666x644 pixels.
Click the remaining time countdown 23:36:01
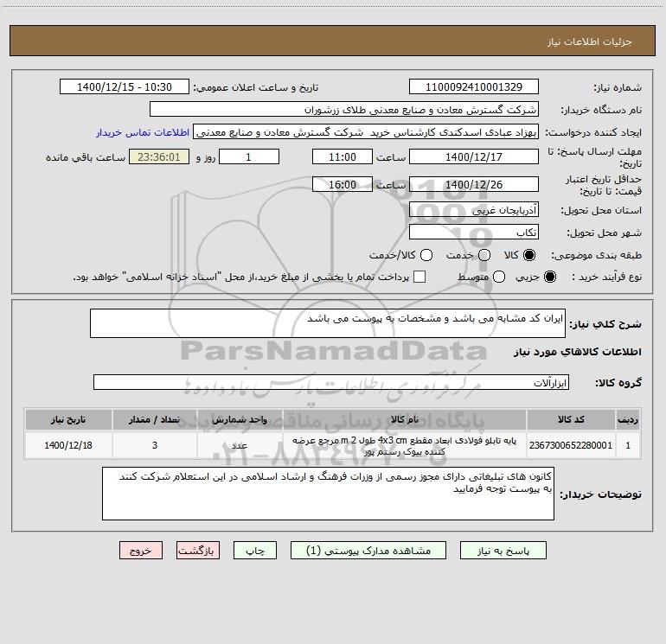pyautogui.click(x=159, y=156)
